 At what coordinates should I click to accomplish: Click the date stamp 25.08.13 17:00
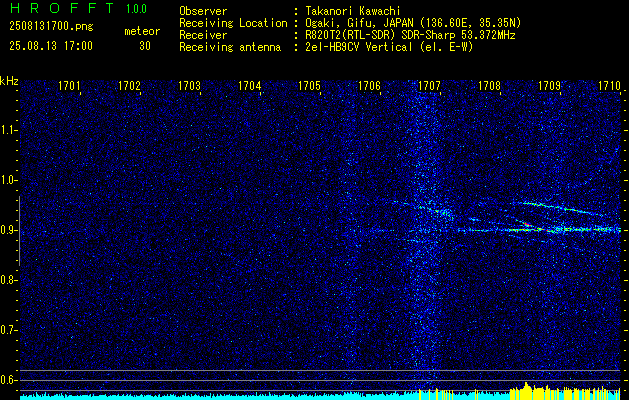click(51, 46)
